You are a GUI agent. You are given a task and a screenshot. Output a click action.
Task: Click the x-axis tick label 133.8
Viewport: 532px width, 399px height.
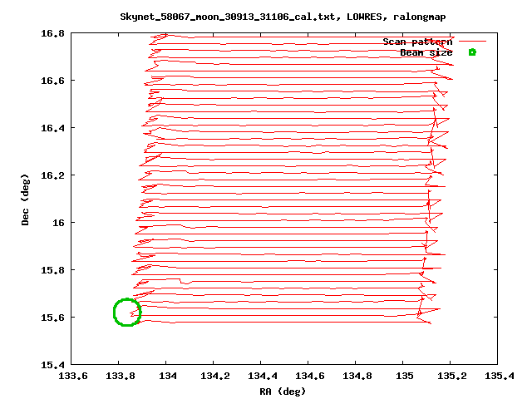coord(121,376)
